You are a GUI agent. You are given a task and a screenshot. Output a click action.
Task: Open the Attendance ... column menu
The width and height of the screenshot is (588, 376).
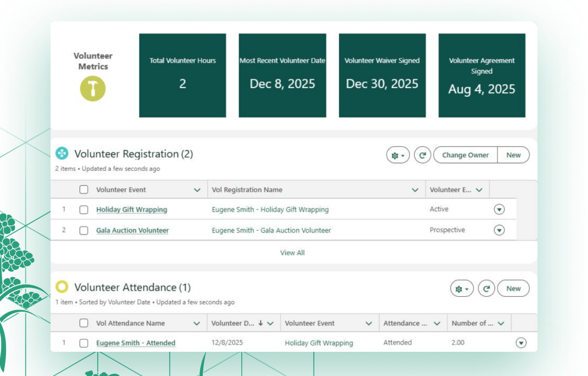pos(436,323)
